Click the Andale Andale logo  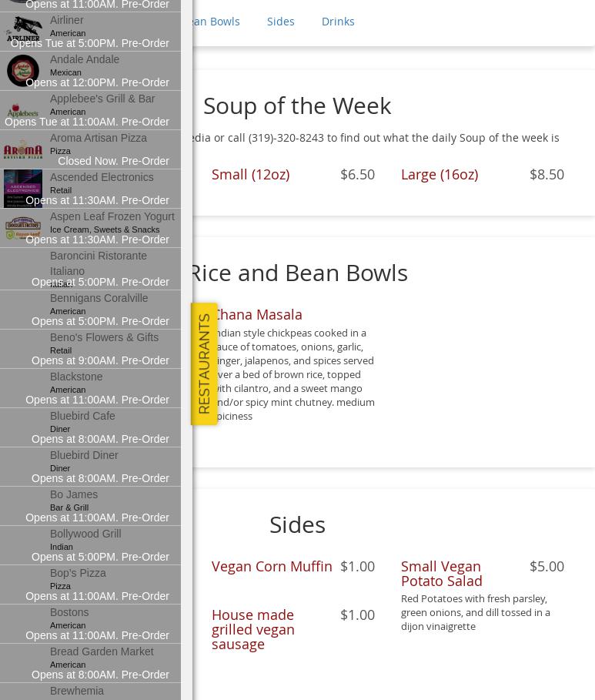click(x=23, y=70)
